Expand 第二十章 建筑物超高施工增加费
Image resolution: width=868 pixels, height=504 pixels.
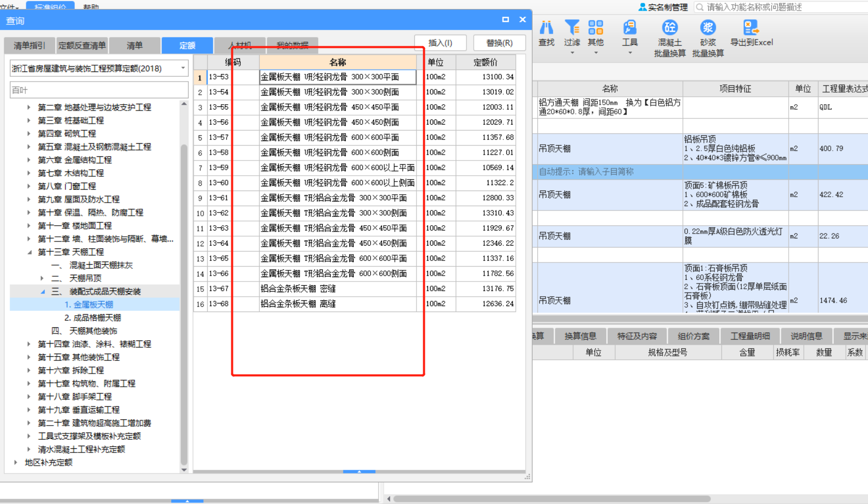click(x=28, y=423)
